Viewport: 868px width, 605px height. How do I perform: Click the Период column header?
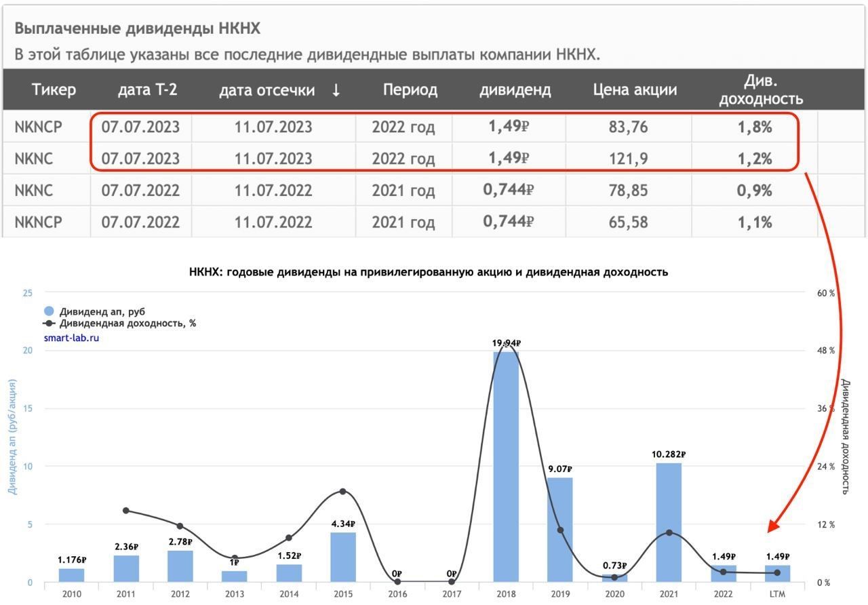coord(410,90)
